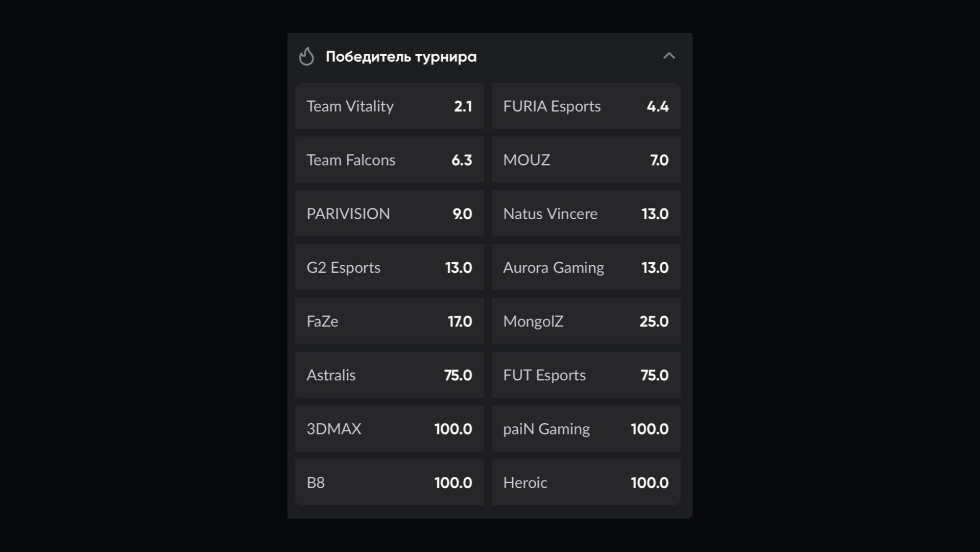
Task: Choose the FUT Esports outcome
Action: 586,375
